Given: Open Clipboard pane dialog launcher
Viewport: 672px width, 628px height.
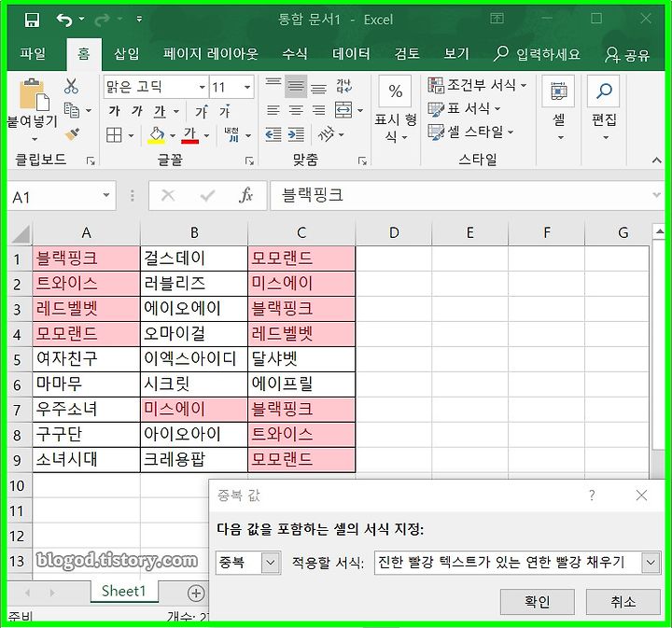Looking at the screenshot, I should tap(91, 161).
